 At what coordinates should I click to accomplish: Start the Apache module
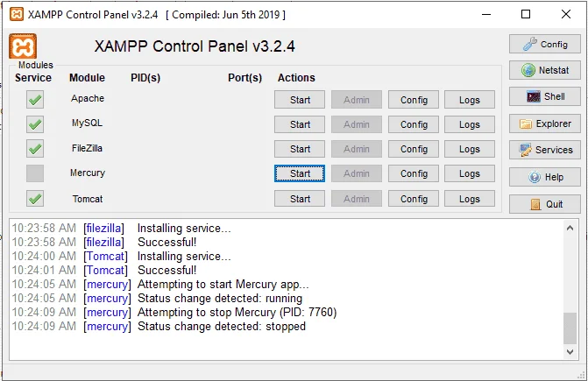tap(300, 100)
